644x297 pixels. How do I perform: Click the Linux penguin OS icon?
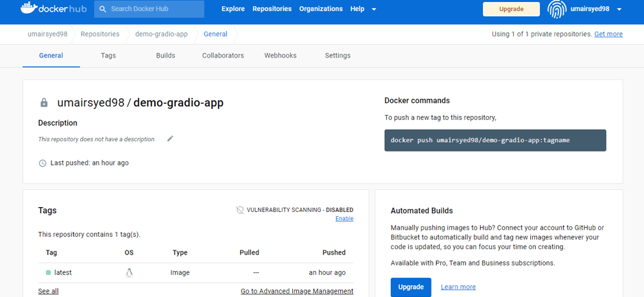coord(129,273)
